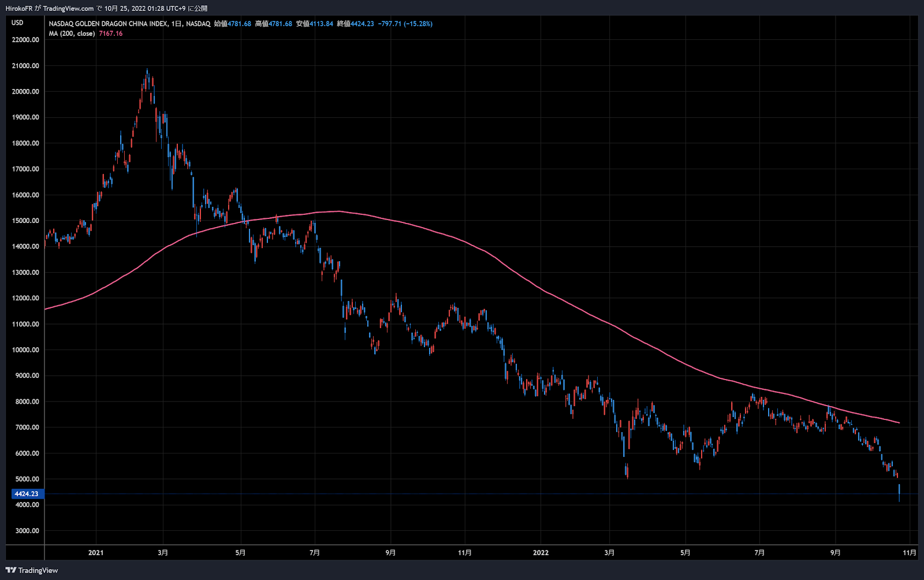Click the change value −797.71 (−15.28%)
Viewport: 924px width, 580px height.
pyautogui.click(x=405, y=24)
